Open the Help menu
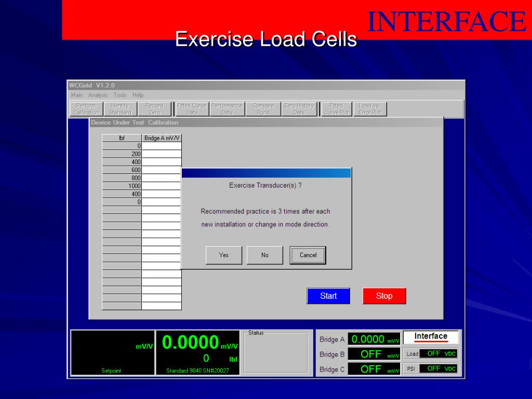The height and width of the screenshot is (399, 532). pyautogui.click(x=138, y=95)
